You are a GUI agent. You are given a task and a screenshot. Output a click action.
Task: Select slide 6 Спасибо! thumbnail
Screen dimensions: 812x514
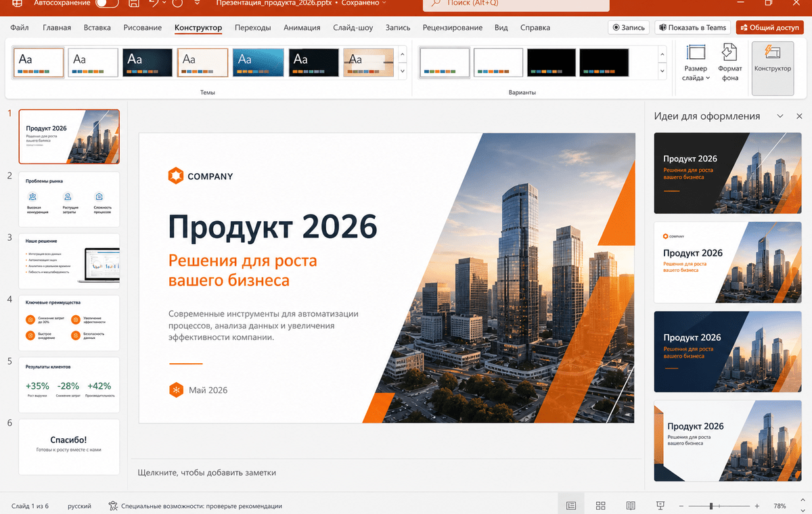tap(69, 446)
